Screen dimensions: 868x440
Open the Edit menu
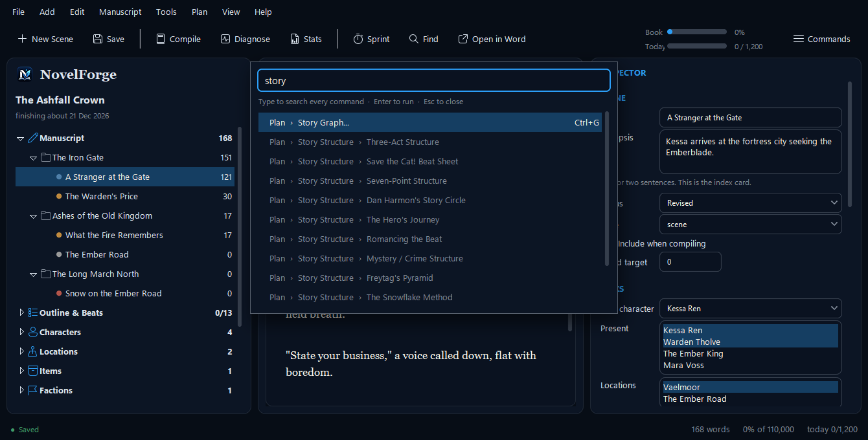point(77,12)
